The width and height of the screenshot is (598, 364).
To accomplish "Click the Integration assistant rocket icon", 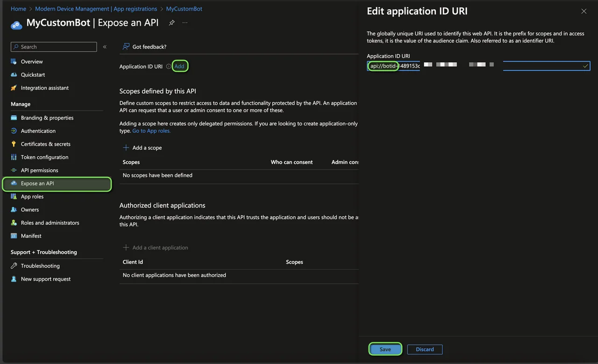I will (x=14, y=88).
